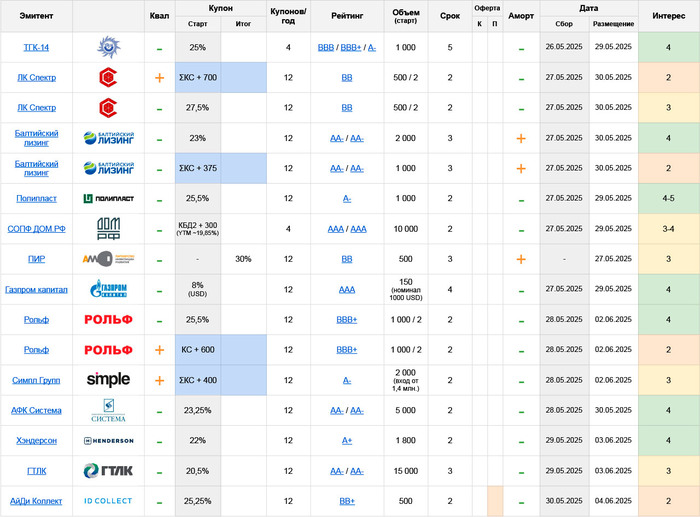Screen dimensions: 700x517
Task: Click red РОЛЬФ logo in 25,5% row
Action: point(108,320)
